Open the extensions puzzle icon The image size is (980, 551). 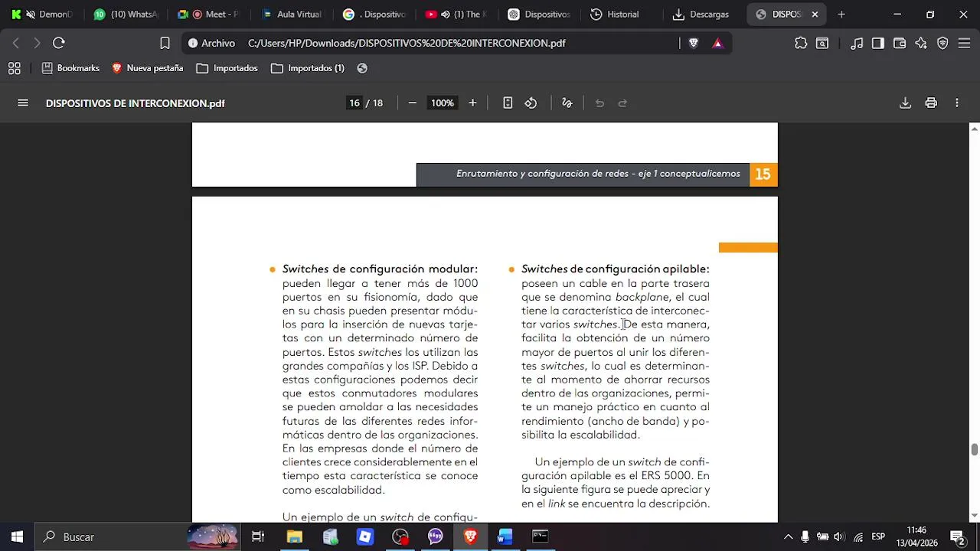point(801,44)
